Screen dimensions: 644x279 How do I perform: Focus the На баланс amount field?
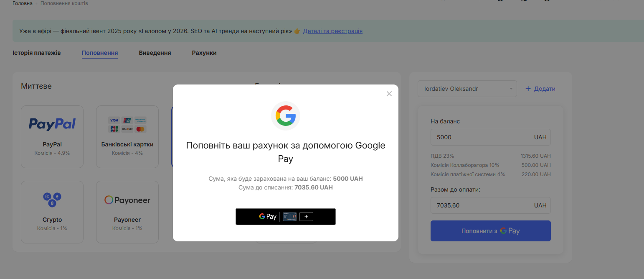click(x=491, y=137)
